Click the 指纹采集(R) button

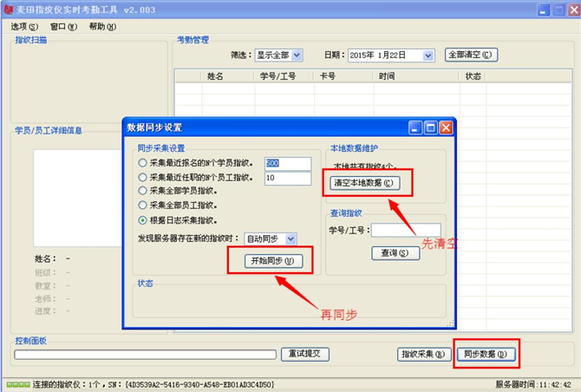point(423,355)
